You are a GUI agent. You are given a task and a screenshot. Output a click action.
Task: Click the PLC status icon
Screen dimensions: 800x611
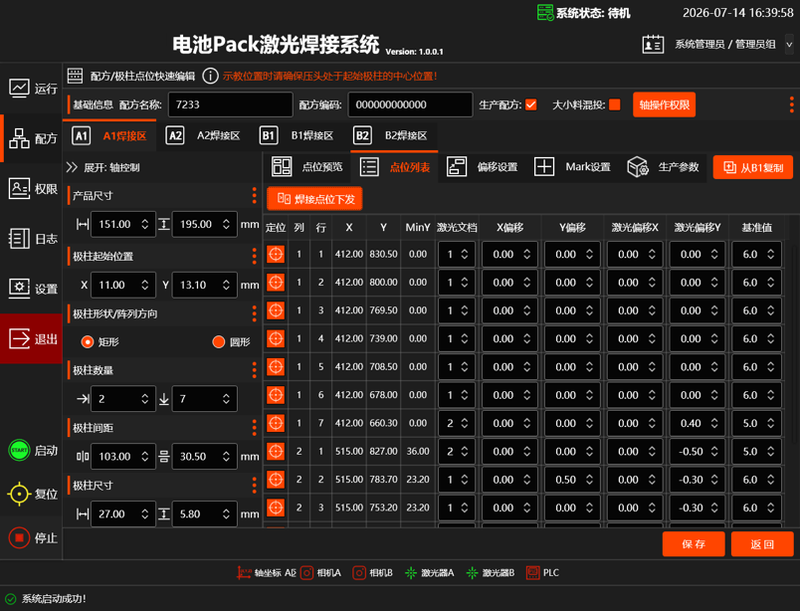coord(533,573)
